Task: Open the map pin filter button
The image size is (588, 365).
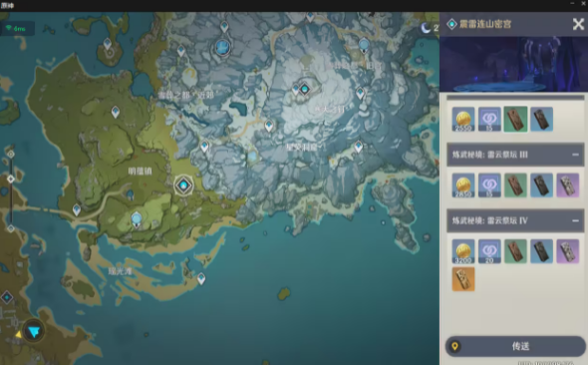Action: (34, 331)
